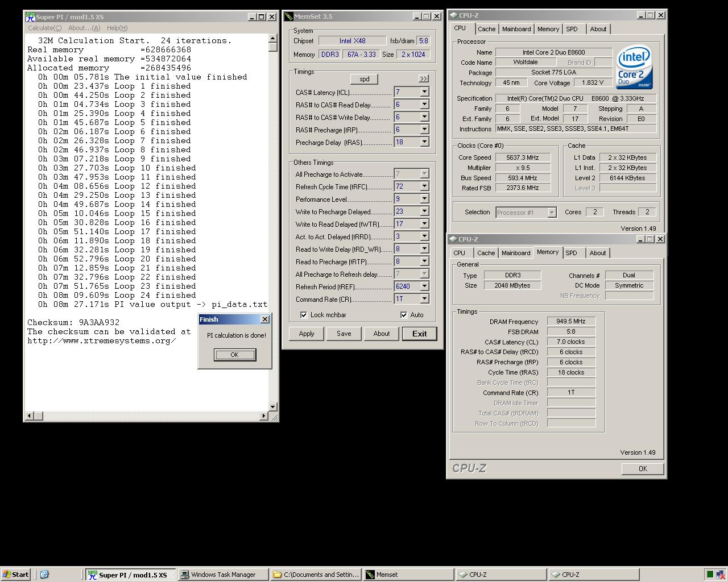Click Super PI vertical scrollbar down arrow
Image resolution: width=728 pixels, height=582 pixels.
coord(273,406)
